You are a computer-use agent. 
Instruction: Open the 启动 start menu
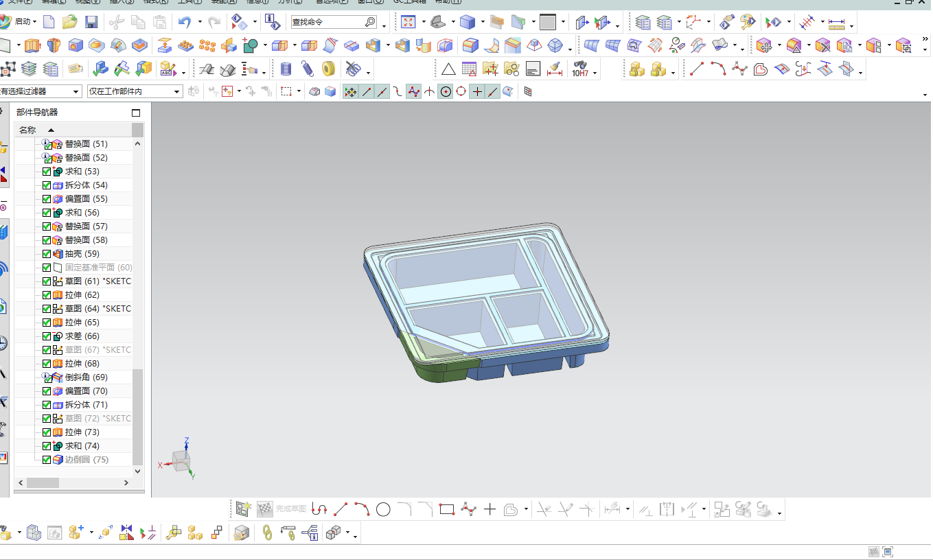click(19, 22)
